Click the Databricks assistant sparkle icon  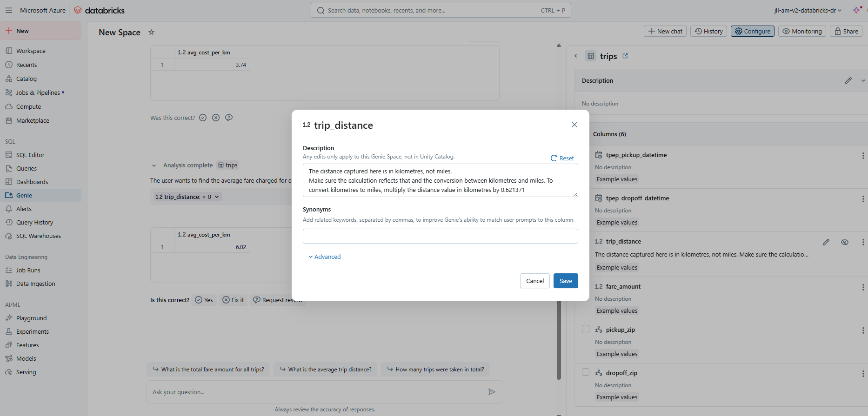[x=857, y=10]
